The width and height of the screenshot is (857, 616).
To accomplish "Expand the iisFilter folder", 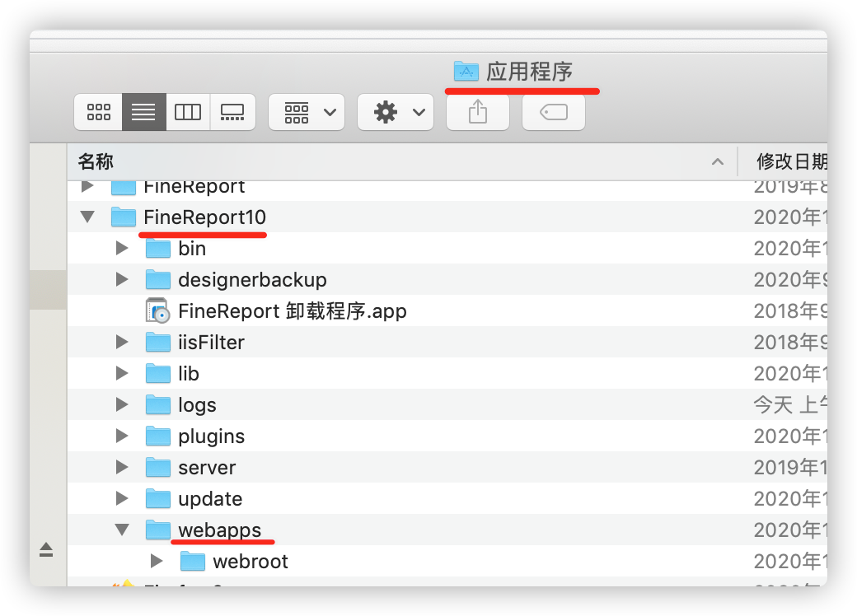I will click(123, 343).
